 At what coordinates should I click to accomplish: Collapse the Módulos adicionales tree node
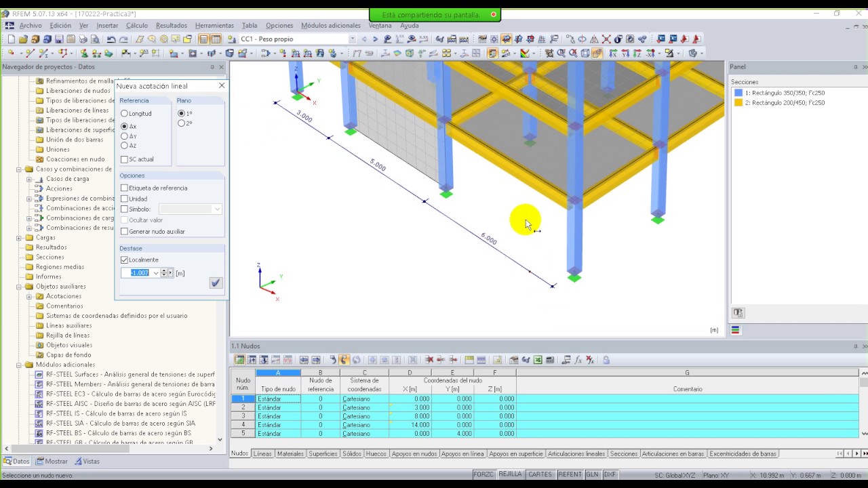[19, 365]
